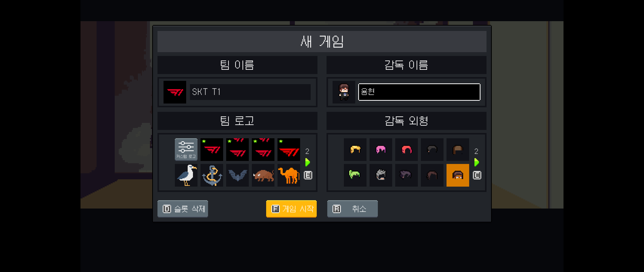Image resolution: width=644 pixels, height=272 pixels.
Task: Edit the SKT T1 team name field
Action: pyautogui.click(x=250, y=92)
